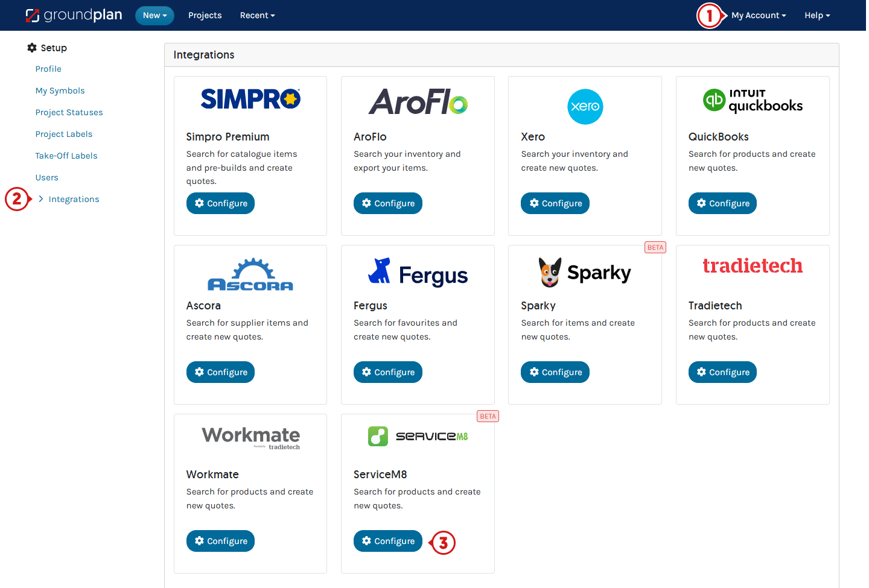Click the tradietech logo
Screen dimensions: 869x588
pos(753,266)
